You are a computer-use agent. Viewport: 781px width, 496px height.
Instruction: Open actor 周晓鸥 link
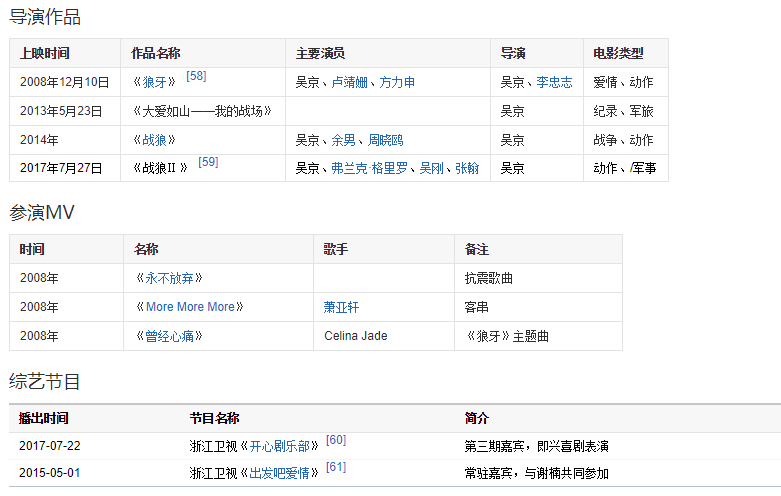coord(386,140)
